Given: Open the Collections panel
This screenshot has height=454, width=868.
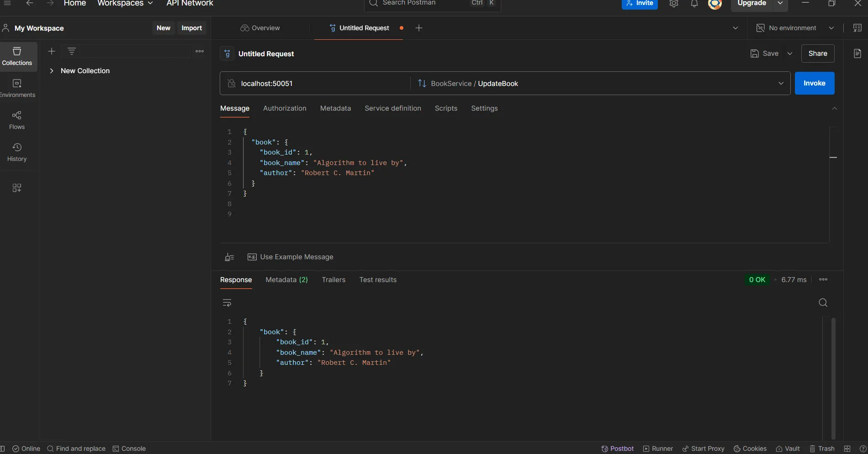Looking at the screenshot, I should [17, 56].
